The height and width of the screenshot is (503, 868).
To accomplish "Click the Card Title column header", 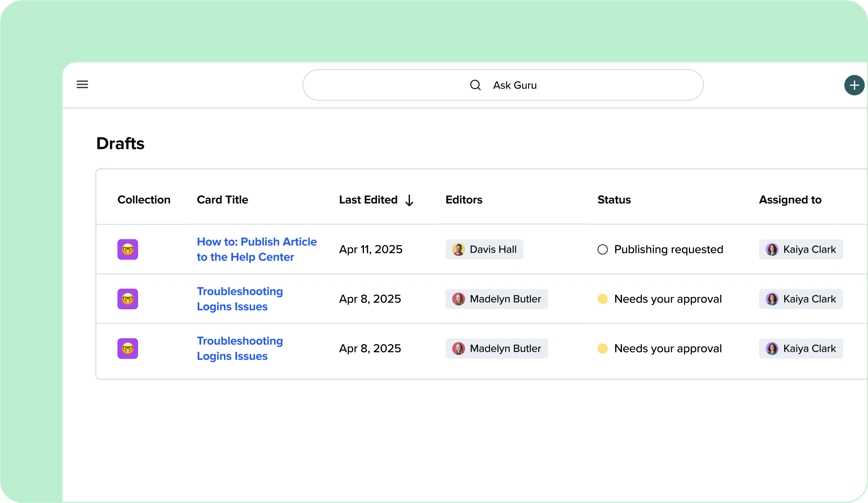I will 222,200.
